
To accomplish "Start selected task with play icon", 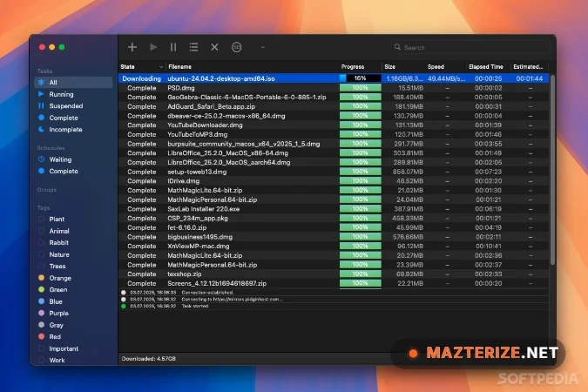I will [x=153, y=47].
